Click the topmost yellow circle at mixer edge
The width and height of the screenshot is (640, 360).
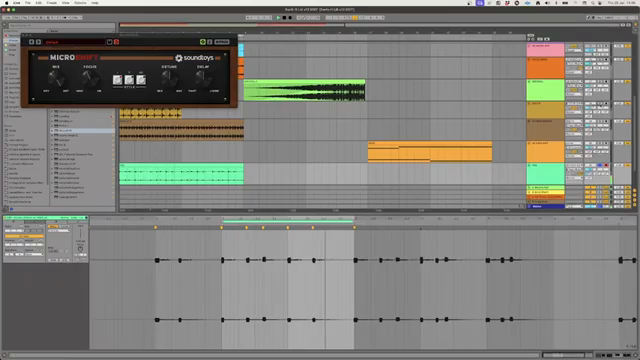click(635, 190)
